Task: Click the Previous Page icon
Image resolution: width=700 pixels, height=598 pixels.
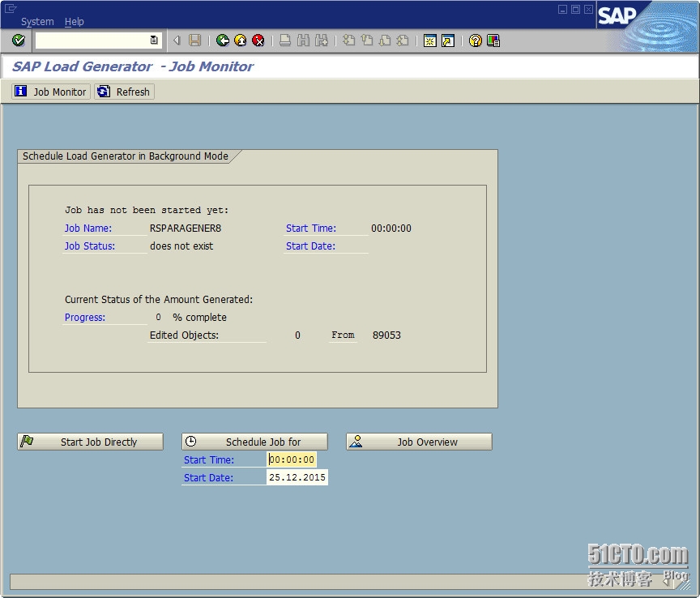Action: point(367,41)
